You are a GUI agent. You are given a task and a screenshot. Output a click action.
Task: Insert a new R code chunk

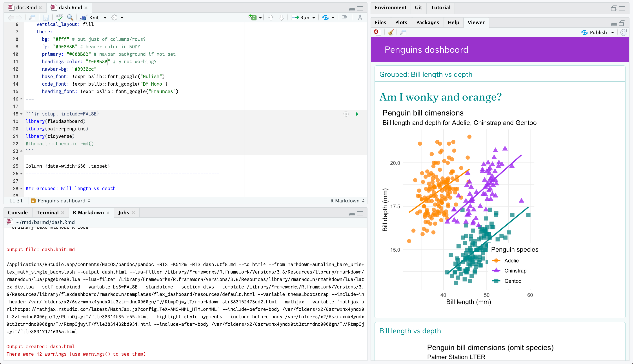click(x=253, y=18)
